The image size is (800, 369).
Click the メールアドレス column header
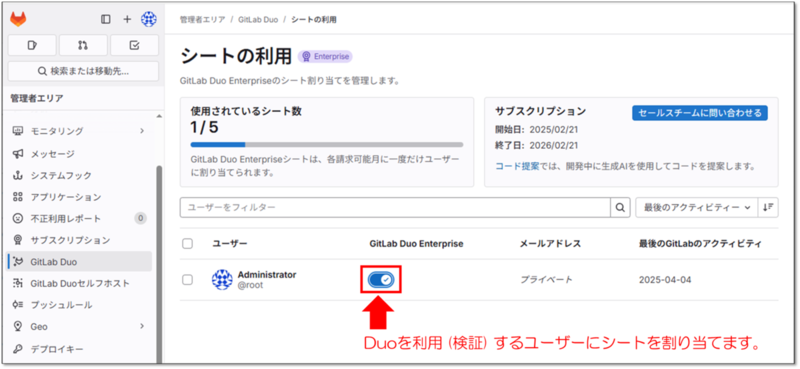click(x=551, y=244)
